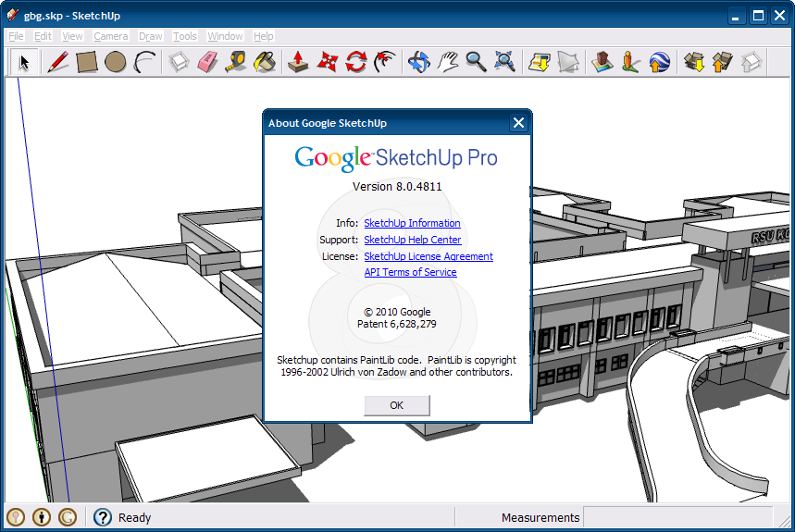This screenshot has height=532, width=795.
Task: Click the © 2010 Google text
Action: 397,312
